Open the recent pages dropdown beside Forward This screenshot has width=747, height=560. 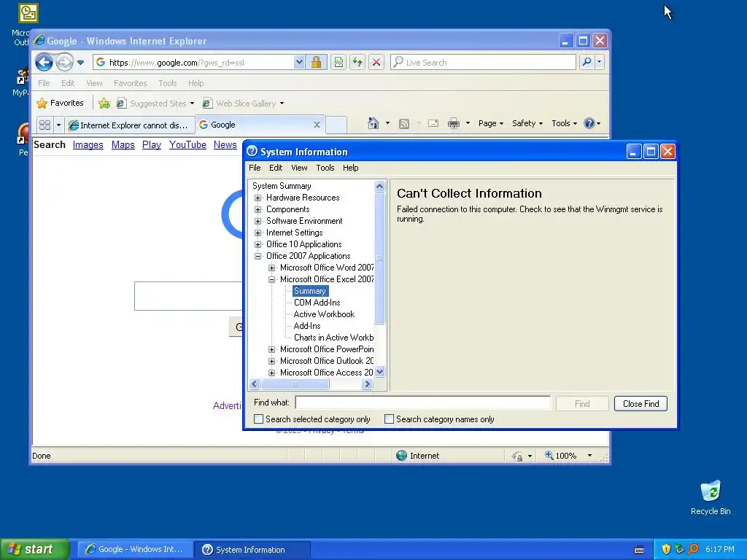point(80,63)
